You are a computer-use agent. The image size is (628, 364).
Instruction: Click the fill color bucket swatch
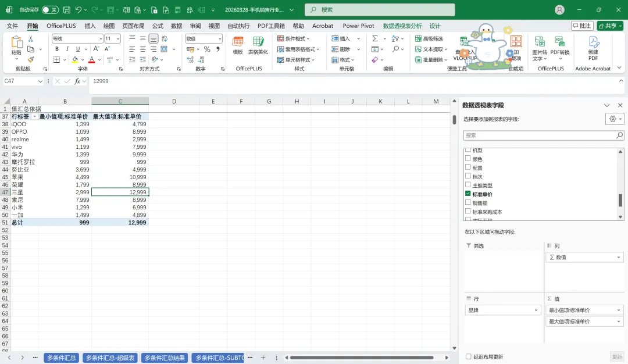pyautogui.click(x=75, y=60)
